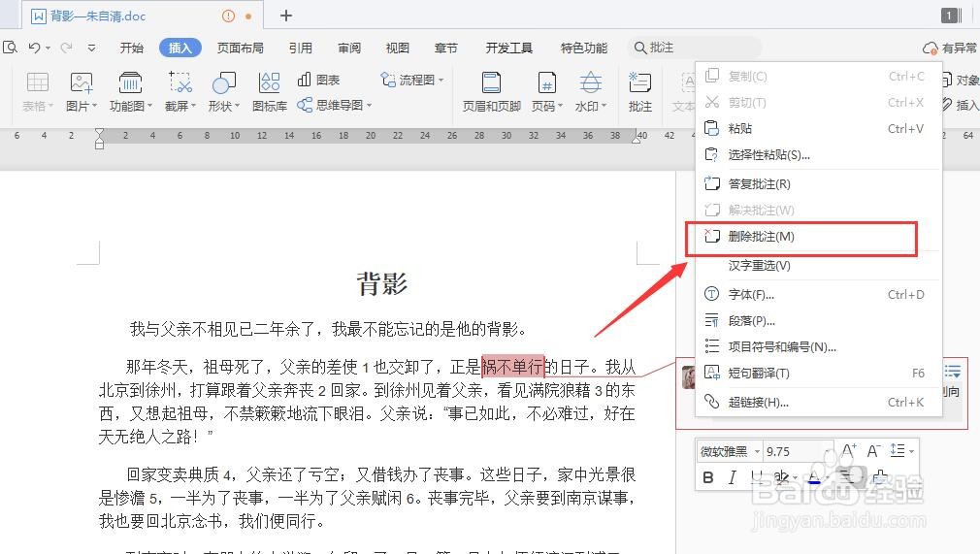Click the font color A swatch
The height and width of the screenshot is (554, 980).
pyautogui.click(x=814, y=478)
